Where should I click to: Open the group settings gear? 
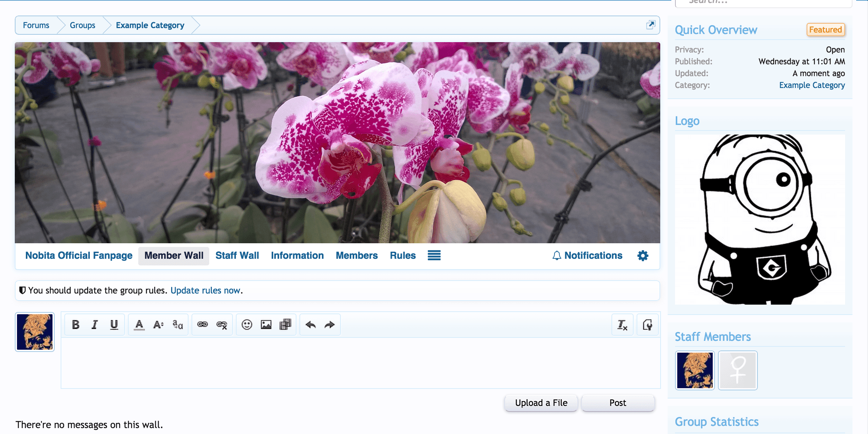click(x=643, y=255)
